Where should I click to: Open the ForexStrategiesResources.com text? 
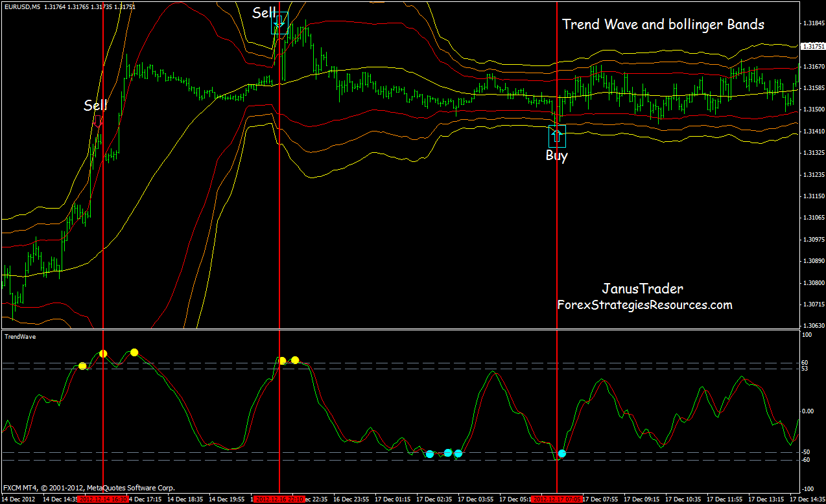coord(644,304)
